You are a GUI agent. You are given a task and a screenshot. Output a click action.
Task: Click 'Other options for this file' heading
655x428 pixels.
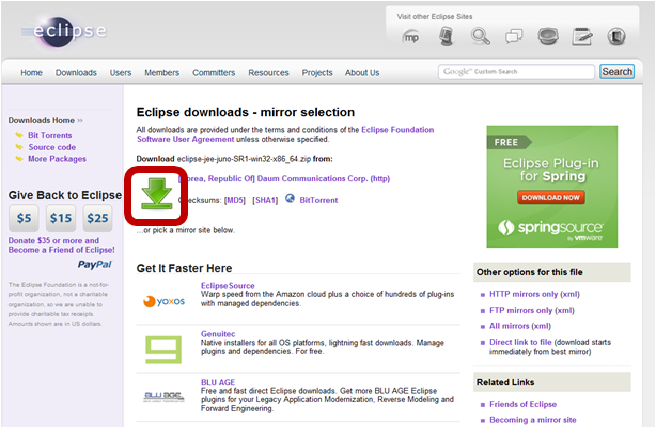529,272
